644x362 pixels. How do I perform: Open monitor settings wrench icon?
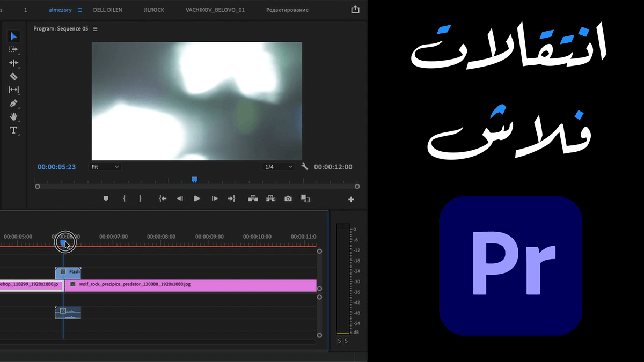305,167
